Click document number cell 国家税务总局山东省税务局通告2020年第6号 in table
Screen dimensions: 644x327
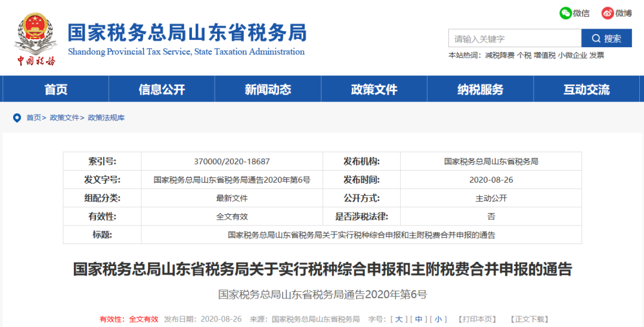pos(232,180)
